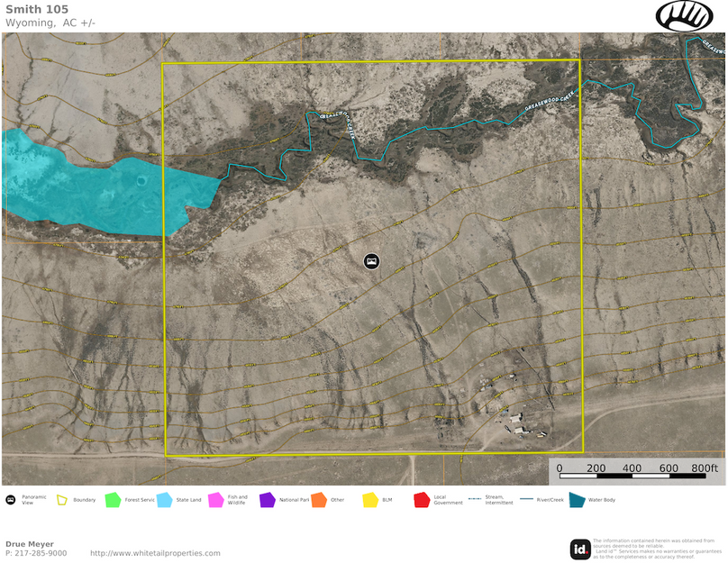
Task: Click the Land id logo
Action: 580,549
